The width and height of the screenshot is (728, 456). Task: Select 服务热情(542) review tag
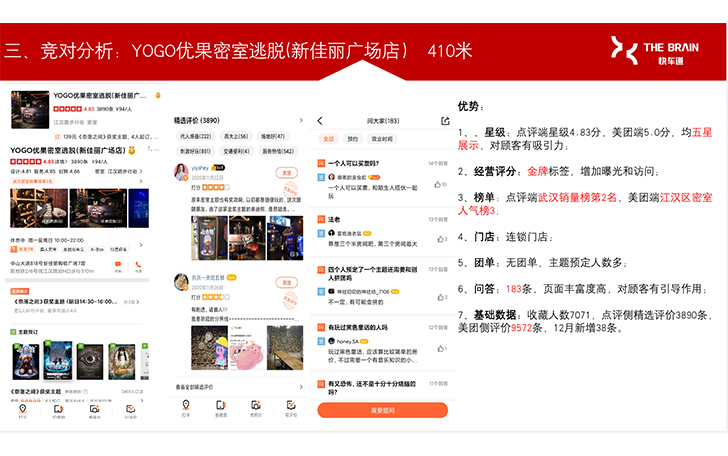(x=278, y=151)
